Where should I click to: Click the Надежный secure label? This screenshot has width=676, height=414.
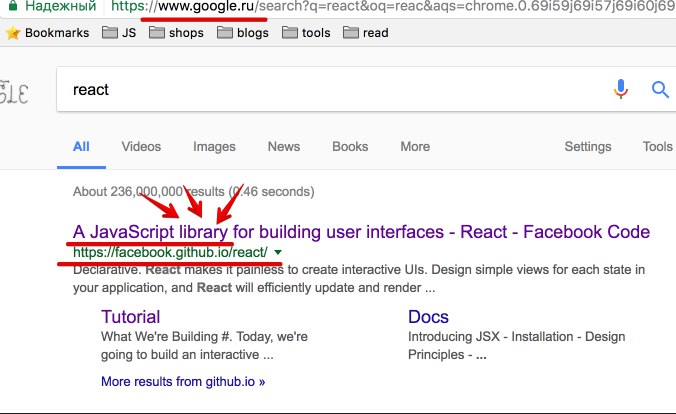click(x=60, y=6)
